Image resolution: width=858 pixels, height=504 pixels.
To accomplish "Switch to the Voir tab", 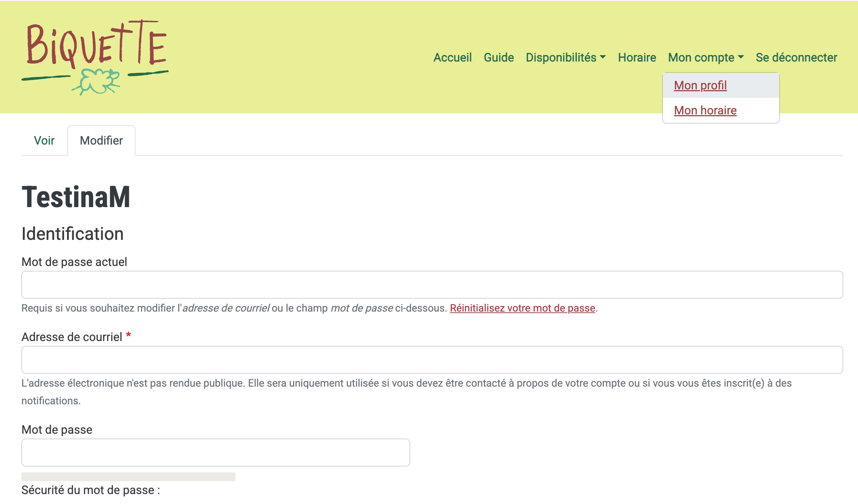I will pos(44,141).
